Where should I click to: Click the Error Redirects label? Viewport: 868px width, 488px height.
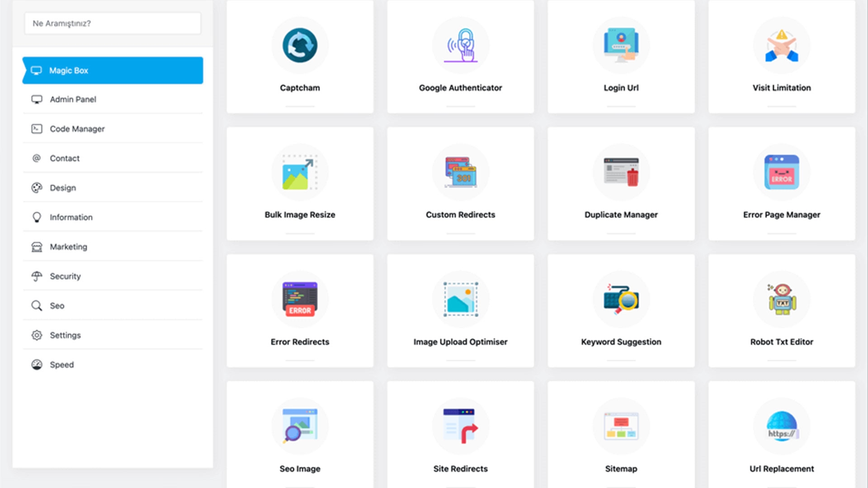coord(300,342)
